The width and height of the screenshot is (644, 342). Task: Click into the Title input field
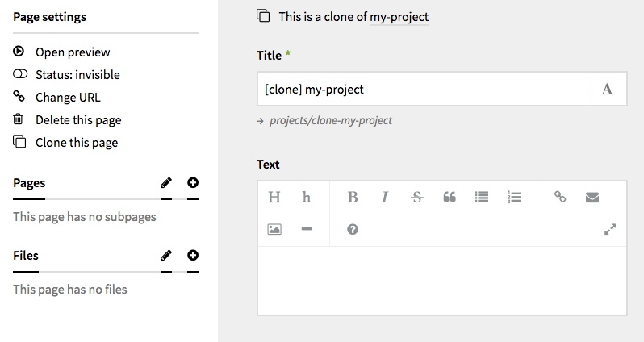pyautogui.click(x=421, y=90)
